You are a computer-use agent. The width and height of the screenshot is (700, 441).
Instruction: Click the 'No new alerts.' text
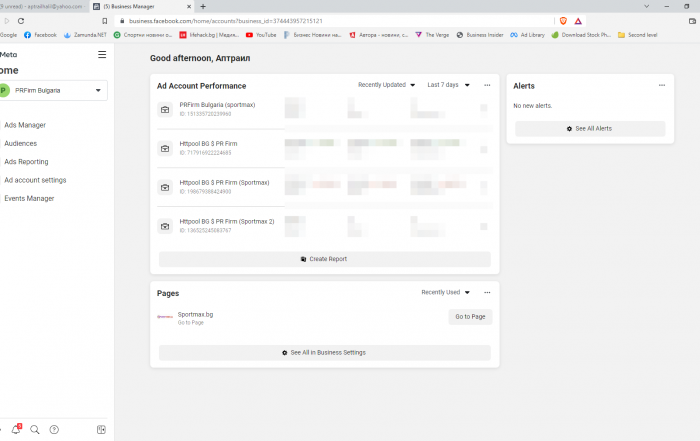pos(533,106)
